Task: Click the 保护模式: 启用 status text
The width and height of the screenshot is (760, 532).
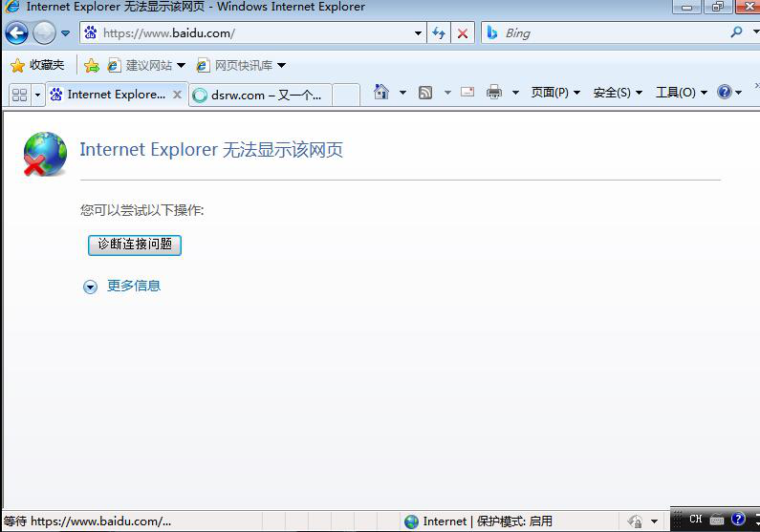Action: [x=514, y=521]
